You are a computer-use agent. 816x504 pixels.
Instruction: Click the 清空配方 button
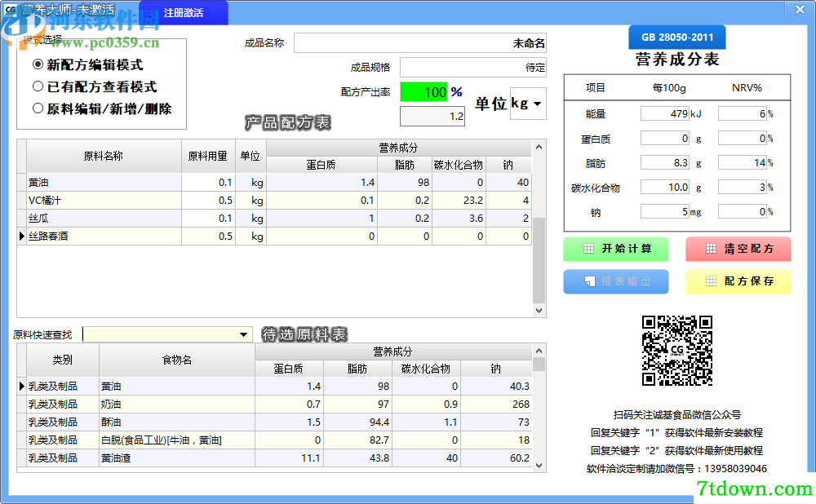738,249
